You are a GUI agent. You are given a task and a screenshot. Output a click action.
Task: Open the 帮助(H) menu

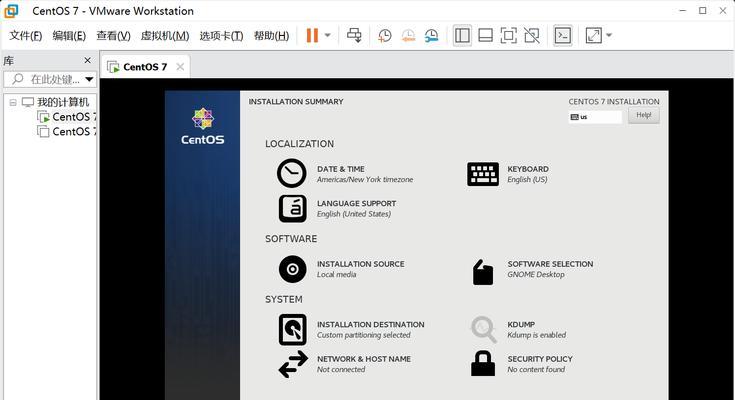point(271,36)
